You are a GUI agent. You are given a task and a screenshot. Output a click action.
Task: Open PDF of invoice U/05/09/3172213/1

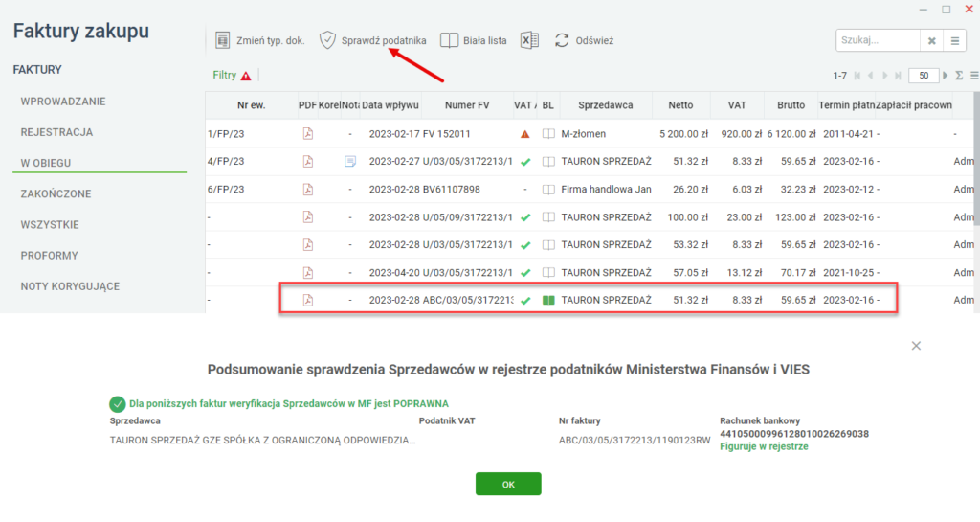pyautogui.click(x=307, y=216)
